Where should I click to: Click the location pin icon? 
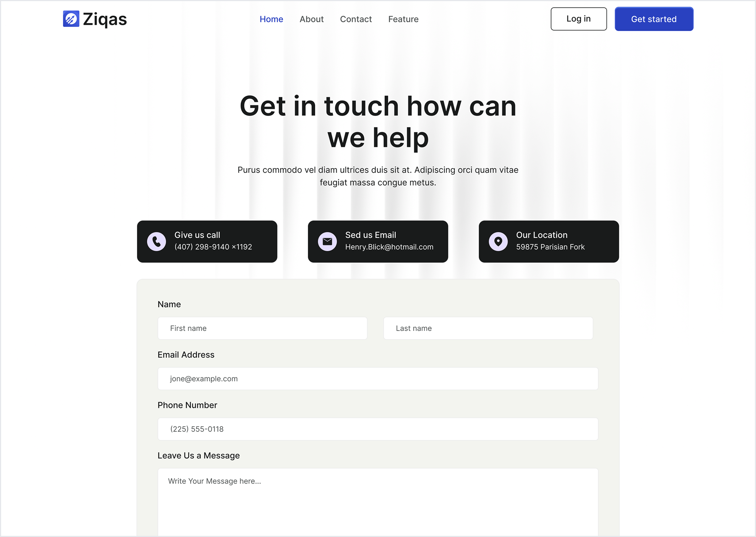498,241
